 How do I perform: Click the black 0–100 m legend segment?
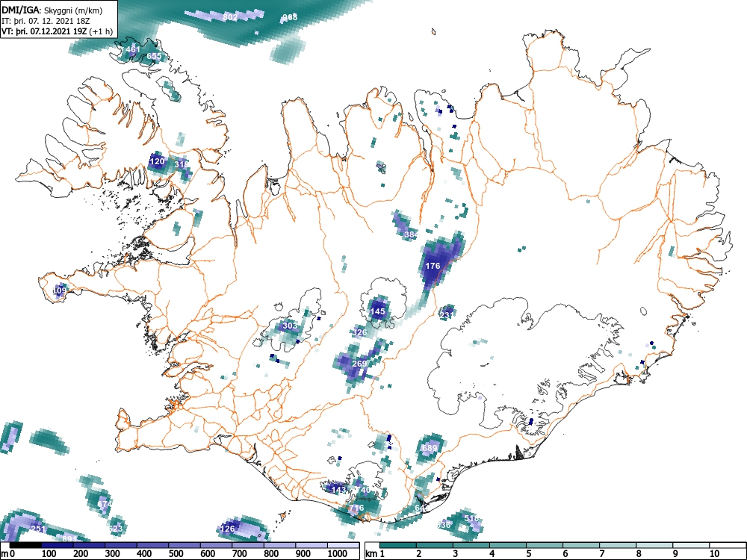[x=25, y=545]
